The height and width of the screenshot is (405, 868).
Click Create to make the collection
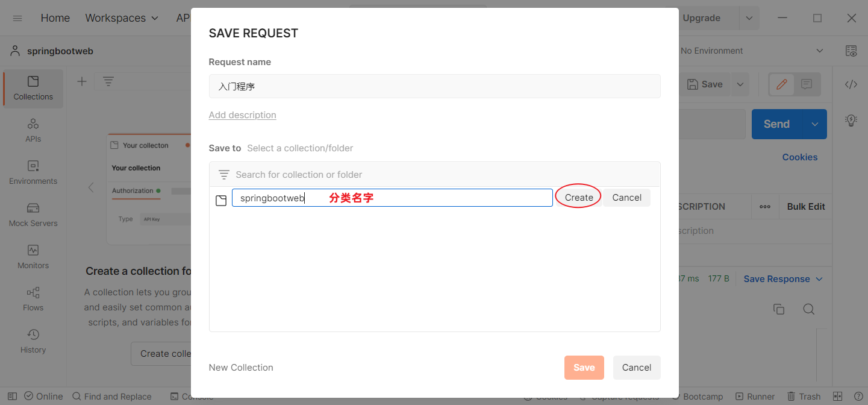point(578,198)
